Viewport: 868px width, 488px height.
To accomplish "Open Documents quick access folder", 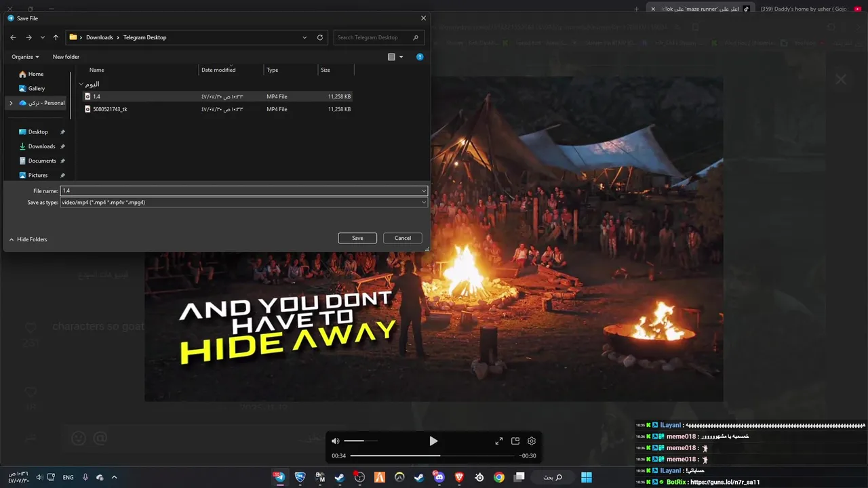I will pyautogui.click(x=42, y=161).
